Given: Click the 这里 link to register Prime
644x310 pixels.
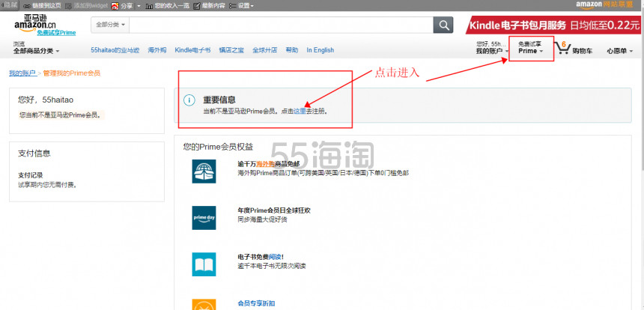Looking at the screenshot, I should [x=300, y=112].
